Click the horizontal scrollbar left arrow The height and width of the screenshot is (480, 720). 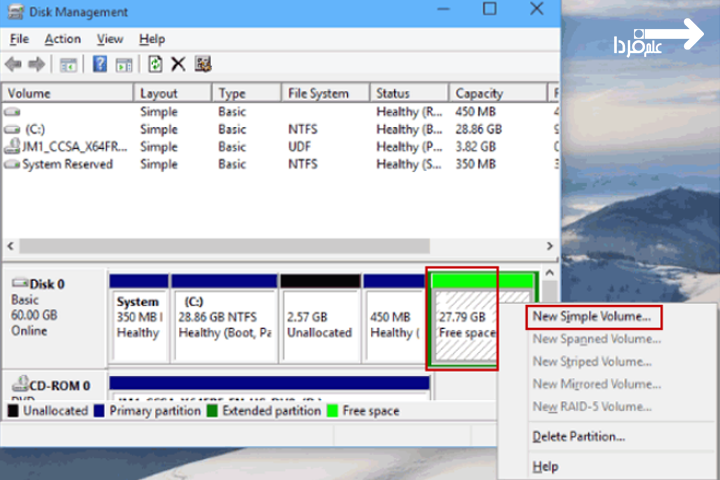pos(10,246)
